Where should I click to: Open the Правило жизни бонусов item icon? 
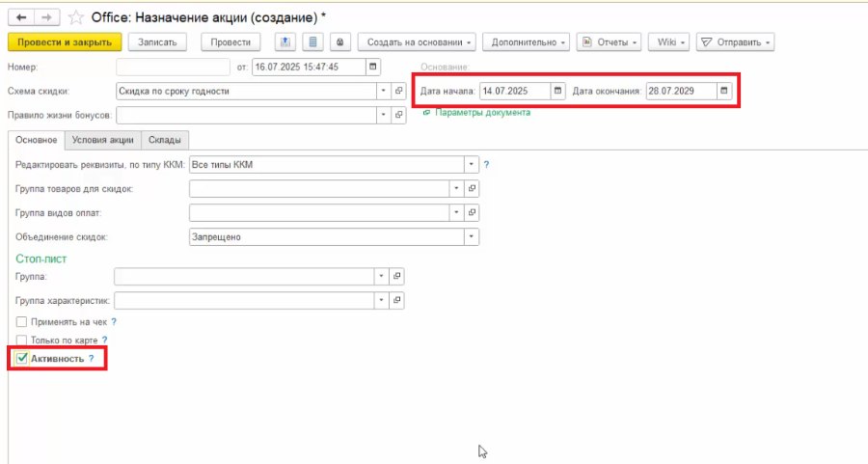coord(398,115)
